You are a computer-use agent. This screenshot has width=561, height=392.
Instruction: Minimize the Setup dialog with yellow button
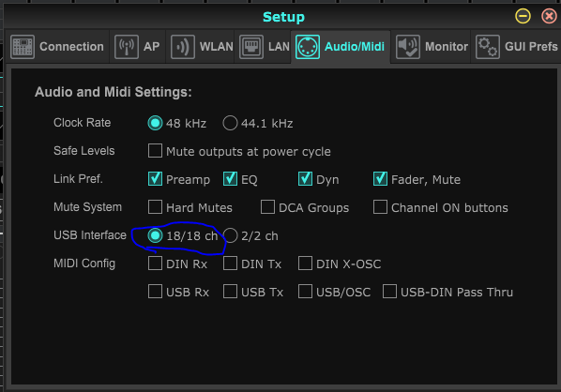[x=523, y=16]
